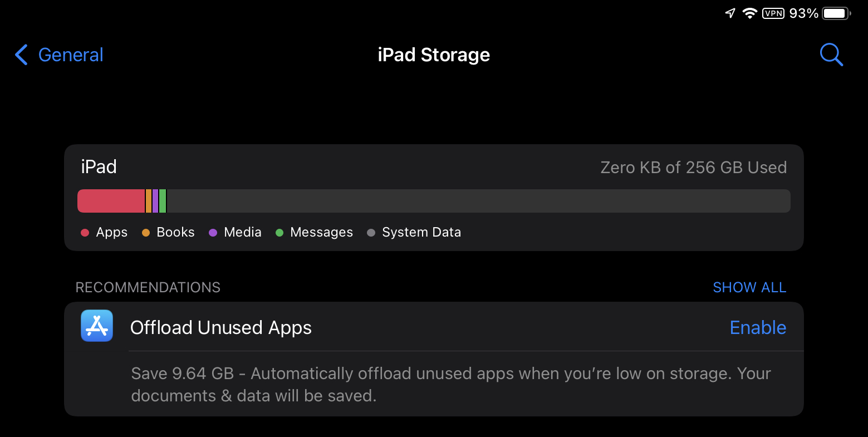Viewport: 868px width, 437px height.
Task: Tap the battery icon in status bar
Action: tap(836, 13)
